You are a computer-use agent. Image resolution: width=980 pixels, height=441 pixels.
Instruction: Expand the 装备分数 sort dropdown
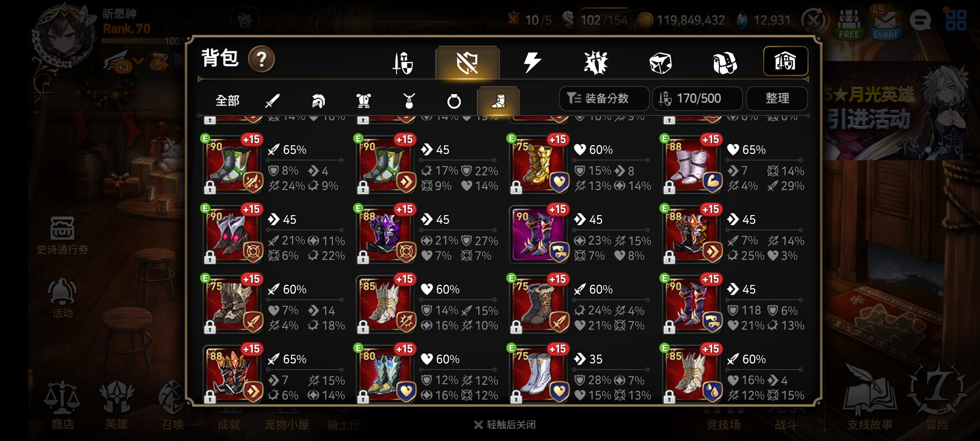coord(604,98)
